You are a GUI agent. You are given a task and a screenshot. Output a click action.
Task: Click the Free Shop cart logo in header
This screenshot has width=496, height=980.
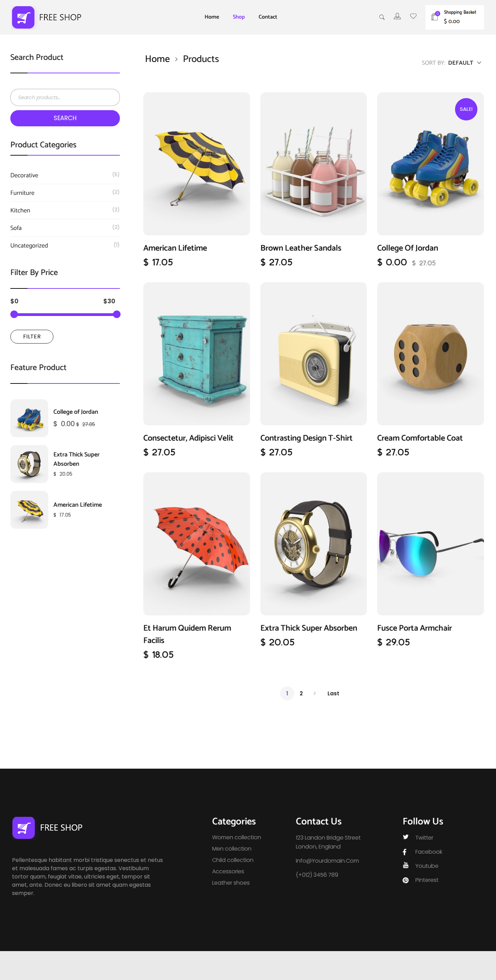[23, 17]
